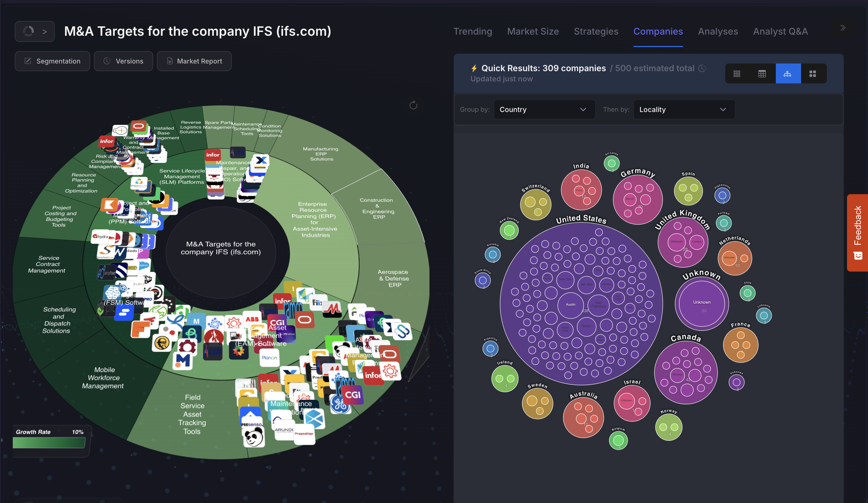This screenshot has width=868, height=503.
Task: Switch the view to Analyst Q&A
Action: coord(780,31)
